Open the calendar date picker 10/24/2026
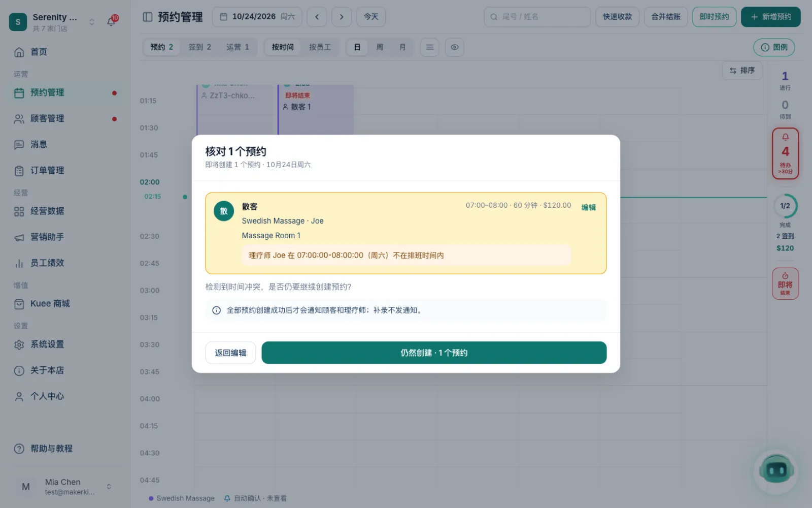This screenshot has width=812, height=508. pos(257,17)
